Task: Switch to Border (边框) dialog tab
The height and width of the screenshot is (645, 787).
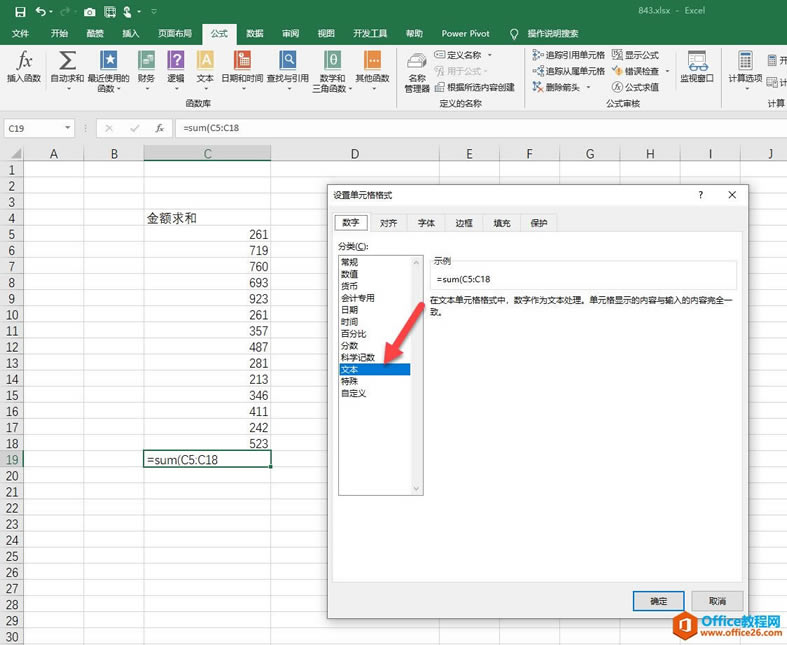Action: (464, 223)
